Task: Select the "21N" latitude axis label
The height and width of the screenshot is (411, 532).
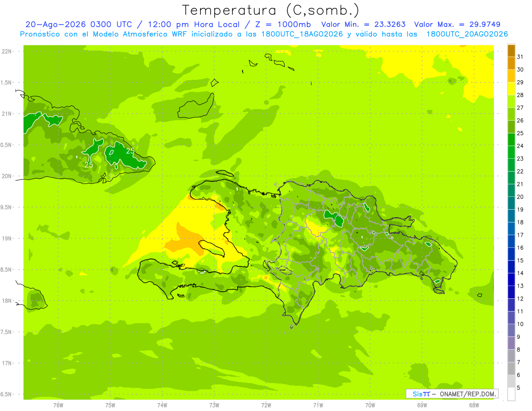Action: coord(7,114)
